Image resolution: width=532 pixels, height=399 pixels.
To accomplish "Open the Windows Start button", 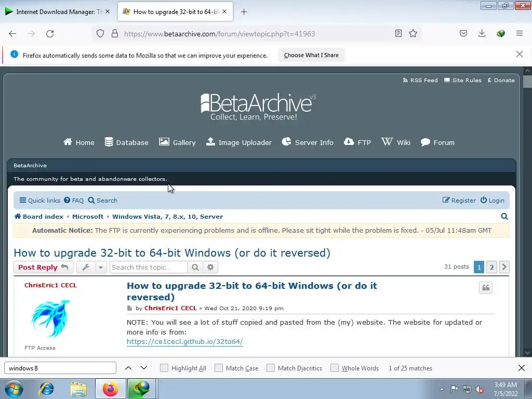I will click(14, 389).
